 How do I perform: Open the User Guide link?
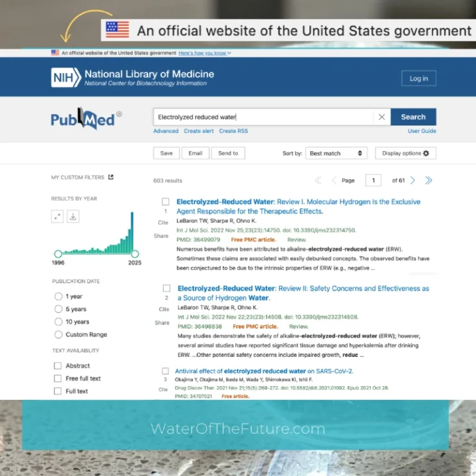pos(421,131)
